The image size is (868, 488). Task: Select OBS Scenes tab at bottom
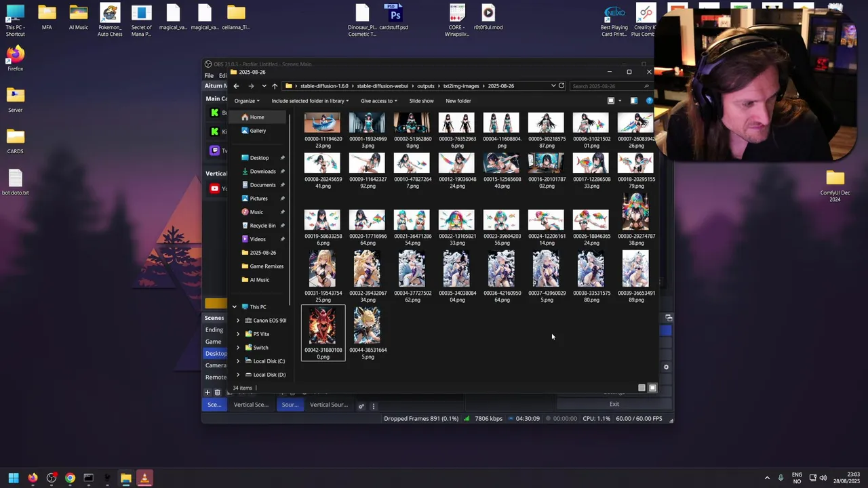coord(214,405)
